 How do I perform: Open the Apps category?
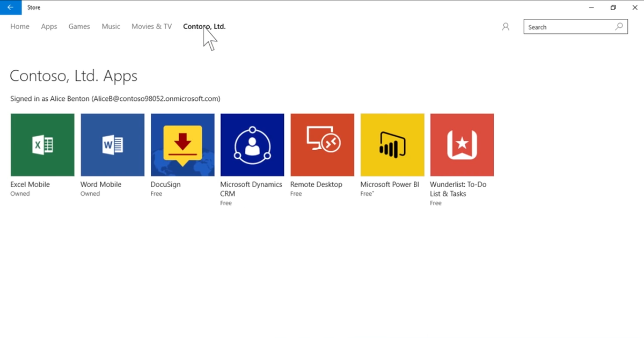49,26
